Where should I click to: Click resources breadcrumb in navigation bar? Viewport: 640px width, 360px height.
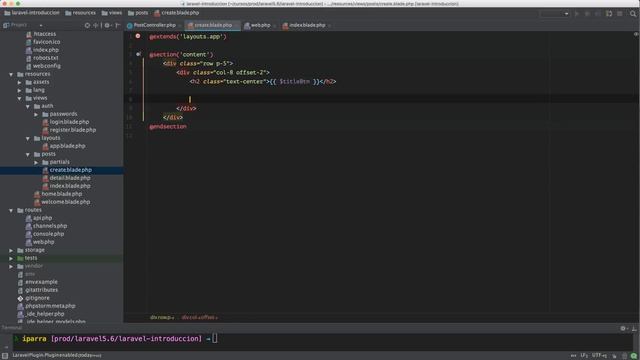point(81,13)
